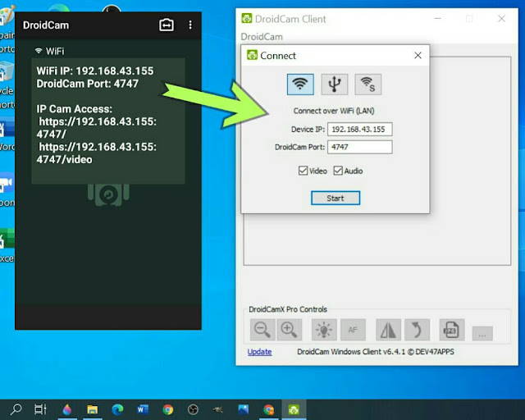The image size is (525, 420).
Task: Click the Device IP input field
Action: pyautogui.click(x=359, y=130)
